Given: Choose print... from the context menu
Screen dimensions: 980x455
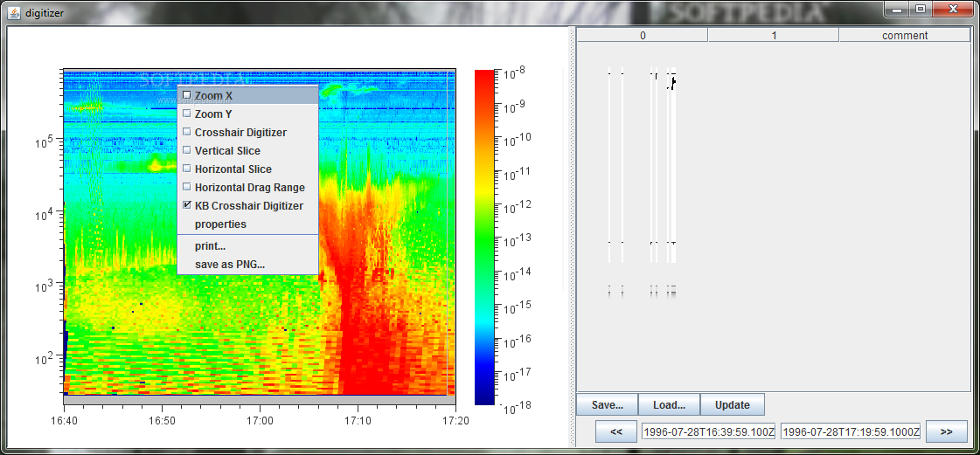Looking at the screenshot, I should 248,246.
